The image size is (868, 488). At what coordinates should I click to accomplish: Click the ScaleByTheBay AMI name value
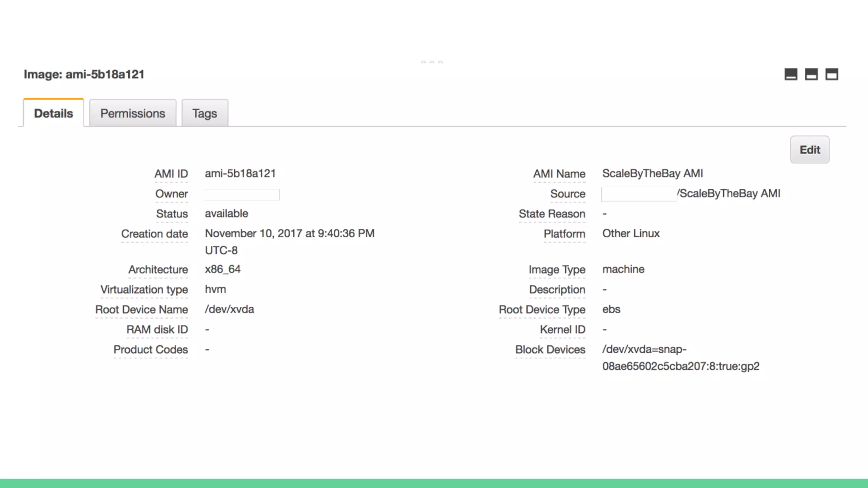[x=652, y=174]
